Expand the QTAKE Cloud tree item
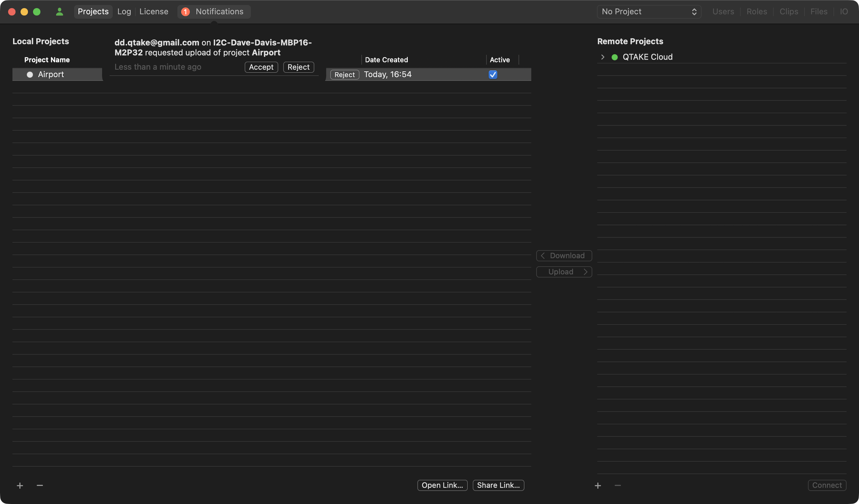 603,57
